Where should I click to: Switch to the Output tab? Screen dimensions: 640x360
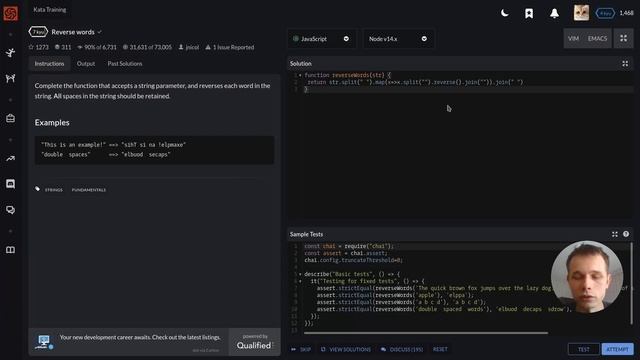click(x=86, y=64)
